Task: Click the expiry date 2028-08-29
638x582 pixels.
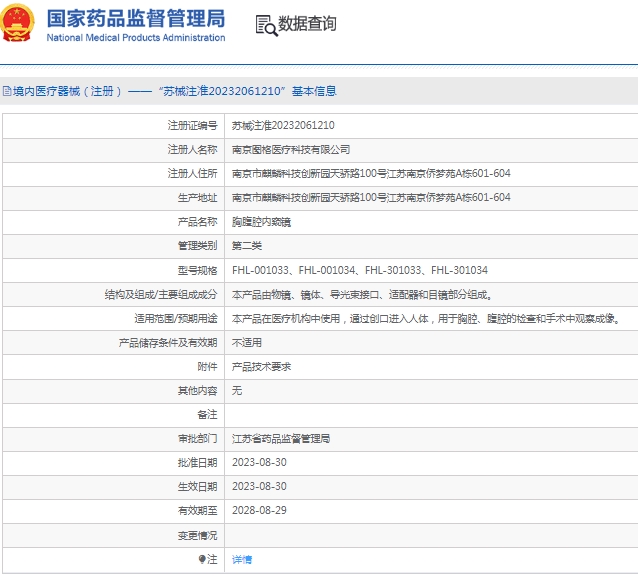Action: tap(259, 511)
